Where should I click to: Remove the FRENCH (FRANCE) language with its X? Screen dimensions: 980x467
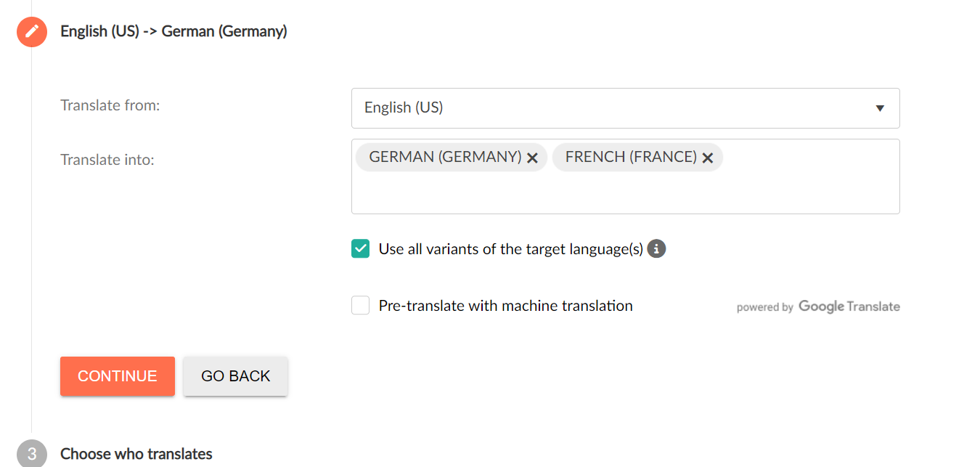708,157
